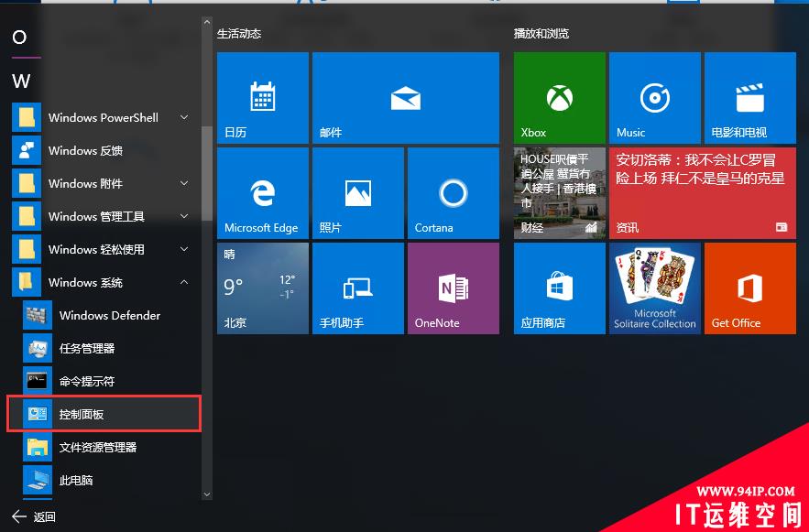
Task: Select the letter O section header
Action: [19, 38]
